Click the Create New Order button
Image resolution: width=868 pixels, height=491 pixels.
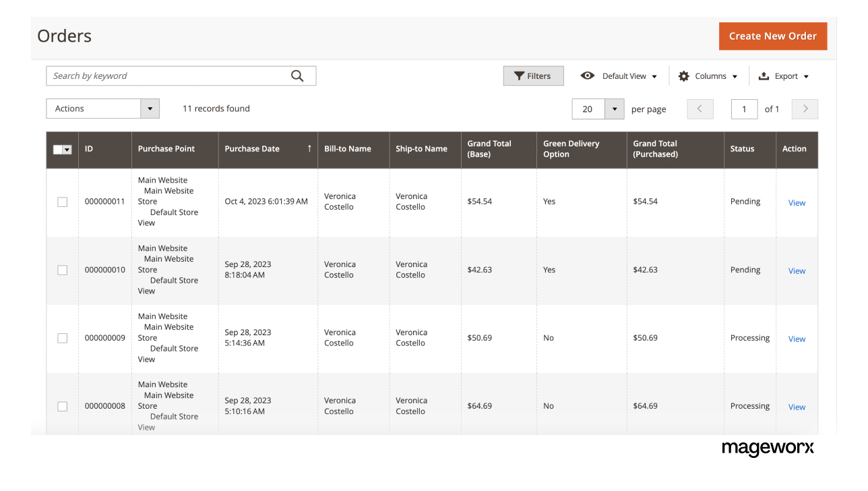[772, 36]
